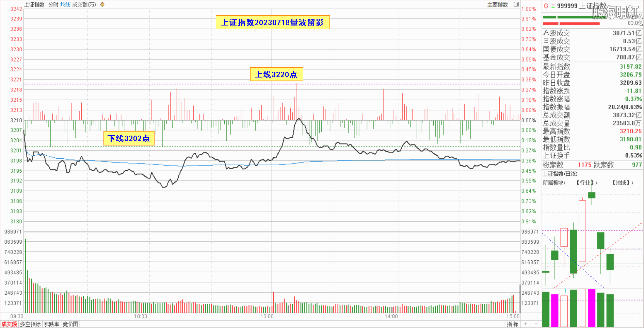The width and height of the screenshot is (644, 328).
Task: Click 下线3202点 annotation label
Action: point(129,138)
